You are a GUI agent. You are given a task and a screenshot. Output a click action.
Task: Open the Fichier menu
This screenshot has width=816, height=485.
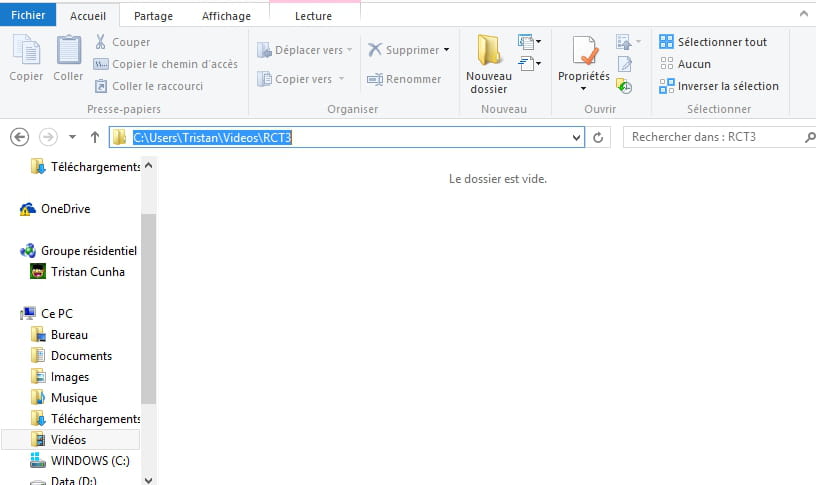[28, 15]
